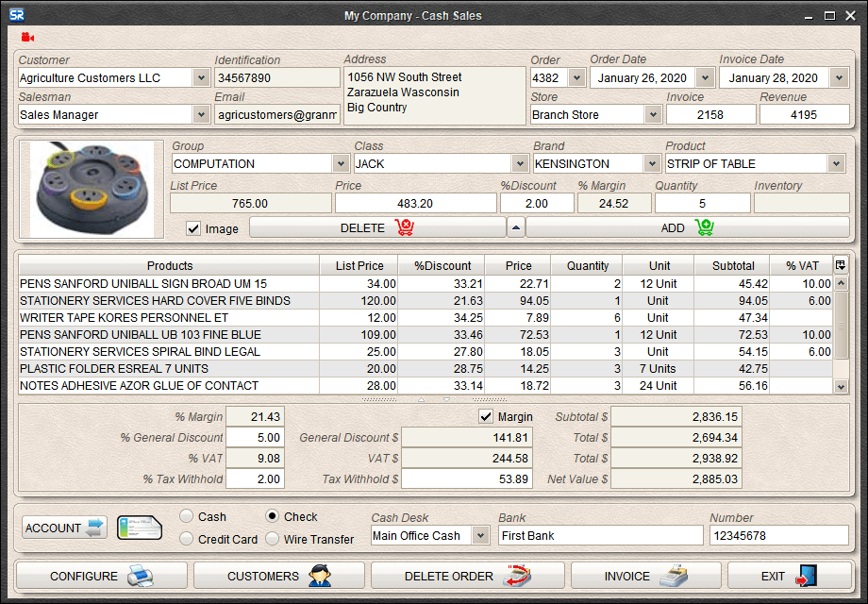The height and width of the screenshot is (604, 868).
Task: Sort by the List Price column header
Action: coord(359,266)
